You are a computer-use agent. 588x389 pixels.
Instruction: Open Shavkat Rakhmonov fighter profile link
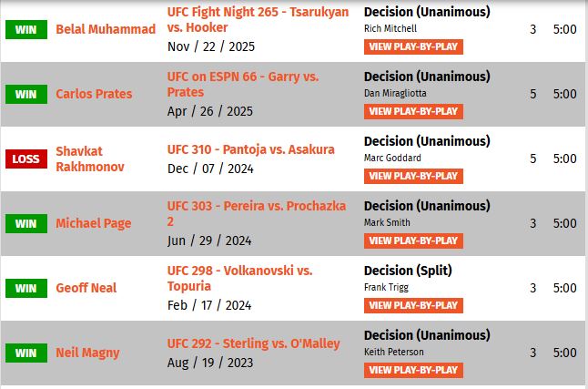[90, 159]
